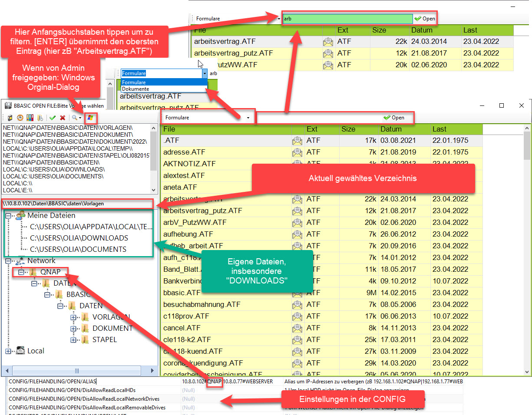Click the green filter field containing arb
Screen dimensions: 532x415
[x=347, y=19]
